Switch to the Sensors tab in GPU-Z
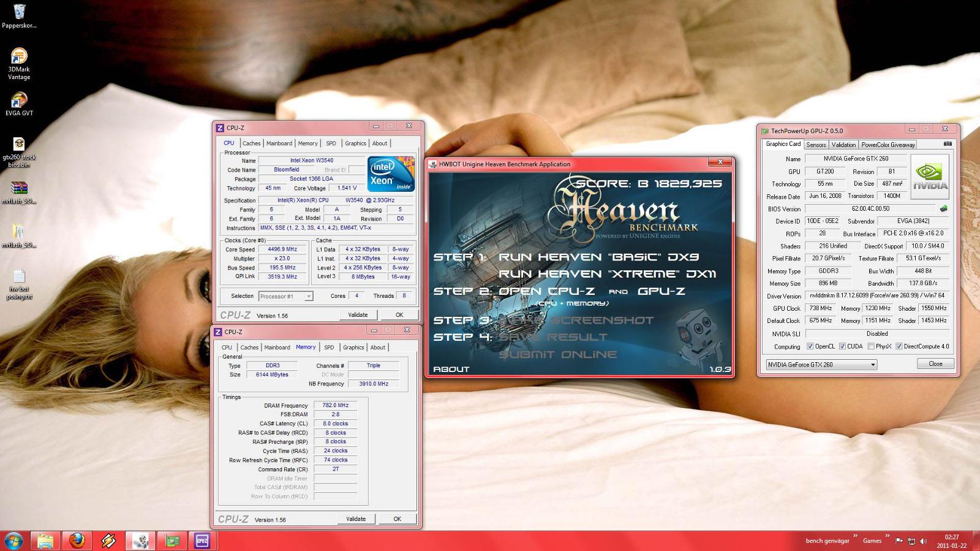The height and width of the screenshot is (551, 980). click(x=816, y=145)
